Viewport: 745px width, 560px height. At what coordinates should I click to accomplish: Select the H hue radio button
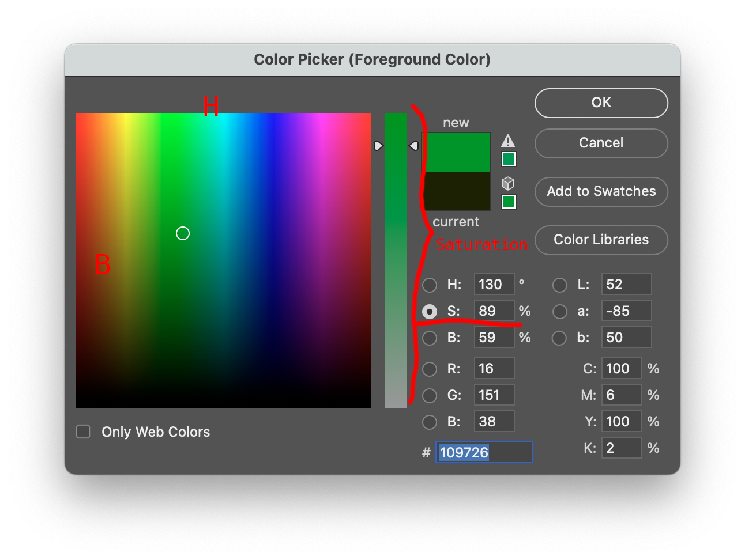click(430, 285)
